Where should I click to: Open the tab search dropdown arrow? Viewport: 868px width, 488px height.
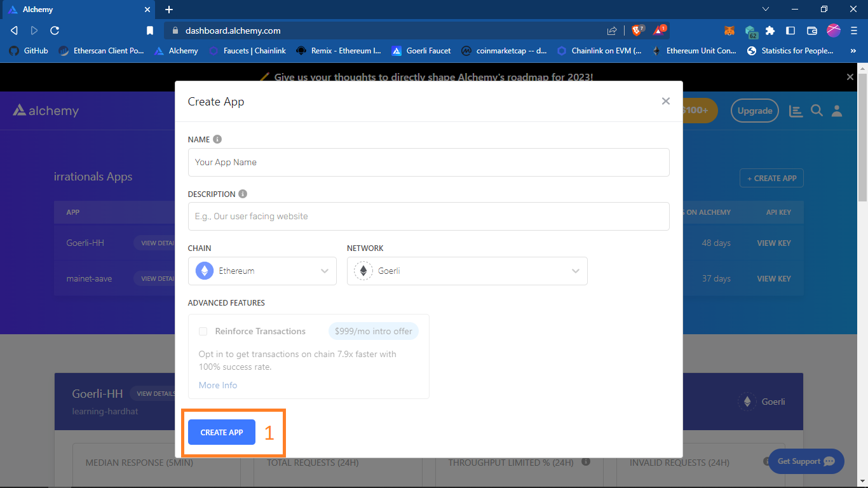766,9
